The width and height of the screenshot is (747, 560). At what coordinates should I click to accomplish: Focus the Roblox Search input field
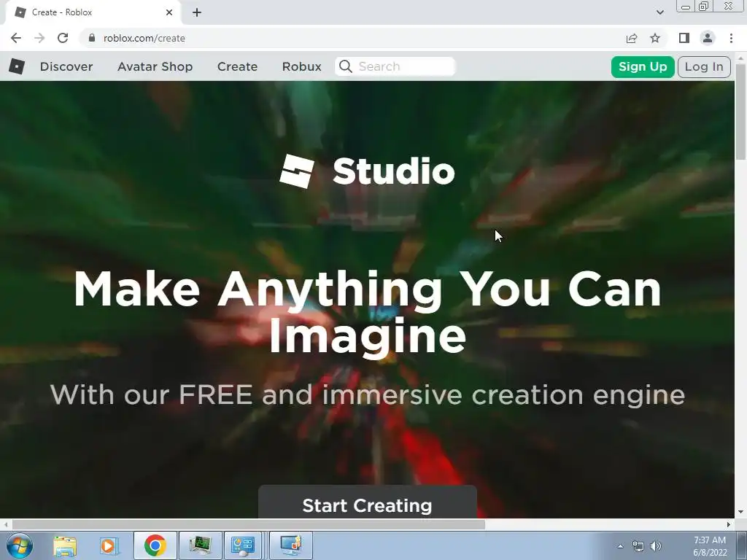pyautogui.click(x=395, y=66)
